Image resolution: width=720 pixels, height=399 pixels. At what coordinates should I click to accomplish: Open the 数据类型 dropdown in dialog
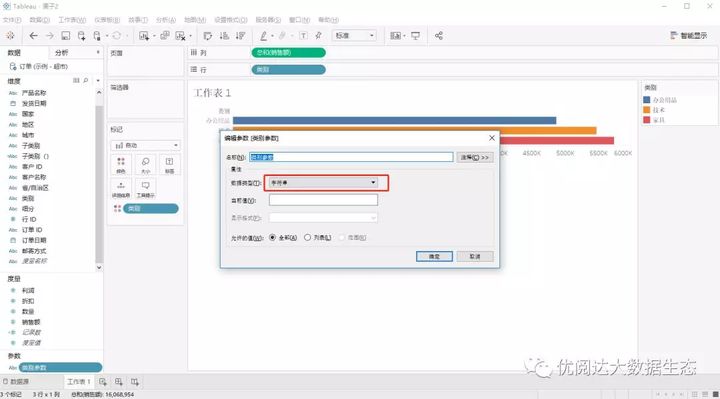[323, 183]
